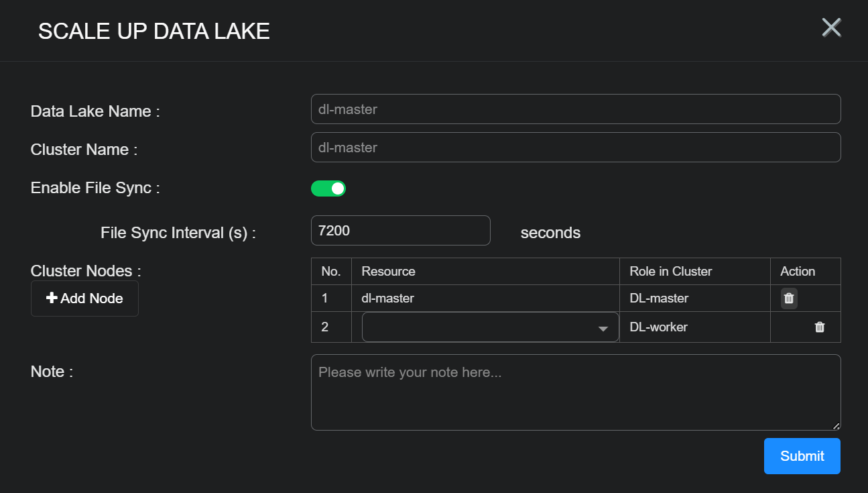Click the plus icon on Add Node

tap(52, 298)
